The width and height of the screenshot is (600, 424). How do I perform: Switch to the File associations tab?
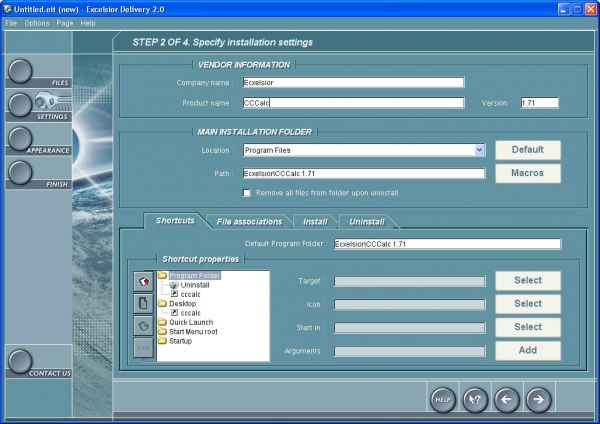click(x=250, y=221)
